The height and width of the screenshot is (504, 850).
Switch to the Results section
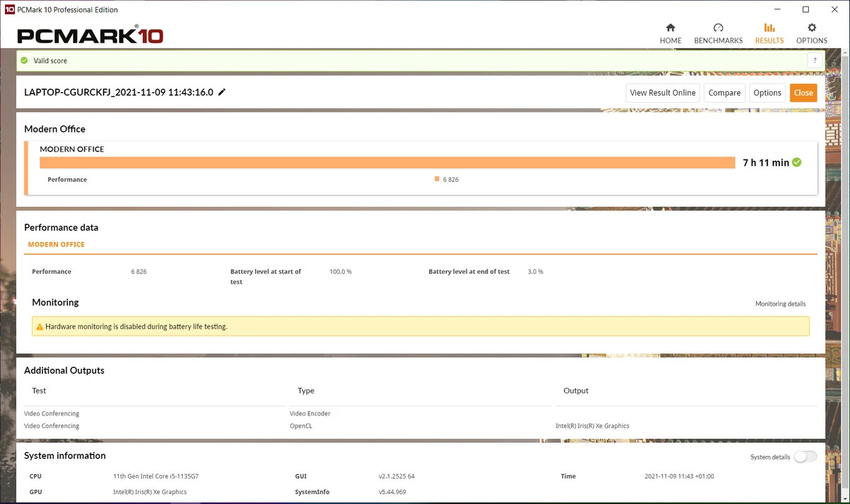point(769,33)
